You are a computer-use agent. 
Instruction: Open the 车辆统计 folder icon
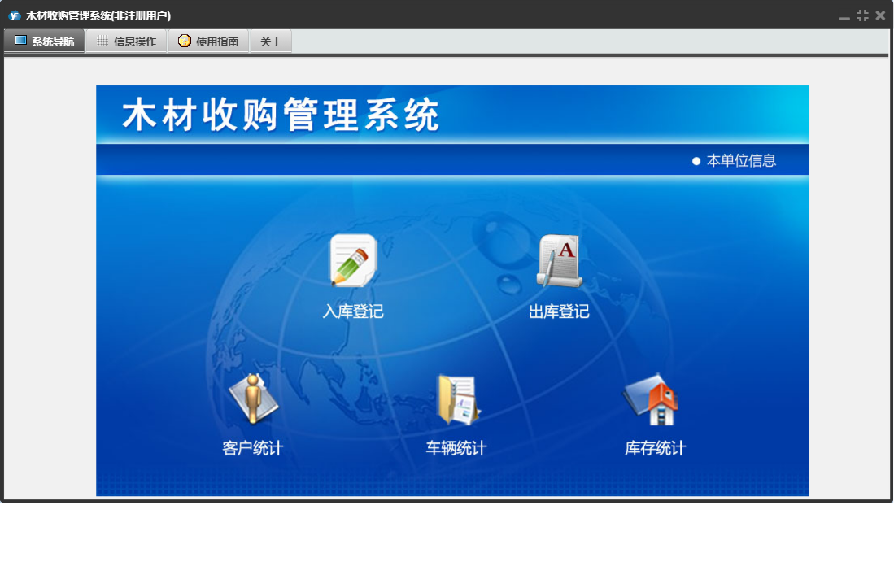(458, 399)
